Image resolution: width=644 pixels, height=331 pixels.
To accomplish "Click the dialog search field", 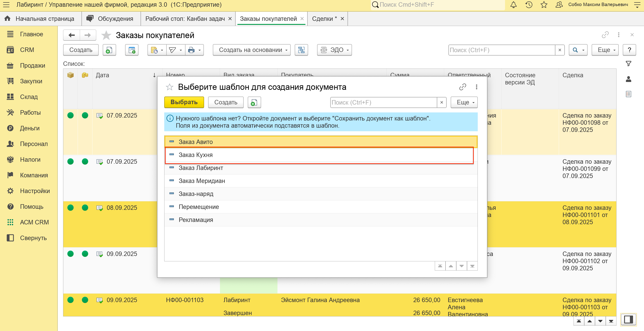I will pos(383,102).
